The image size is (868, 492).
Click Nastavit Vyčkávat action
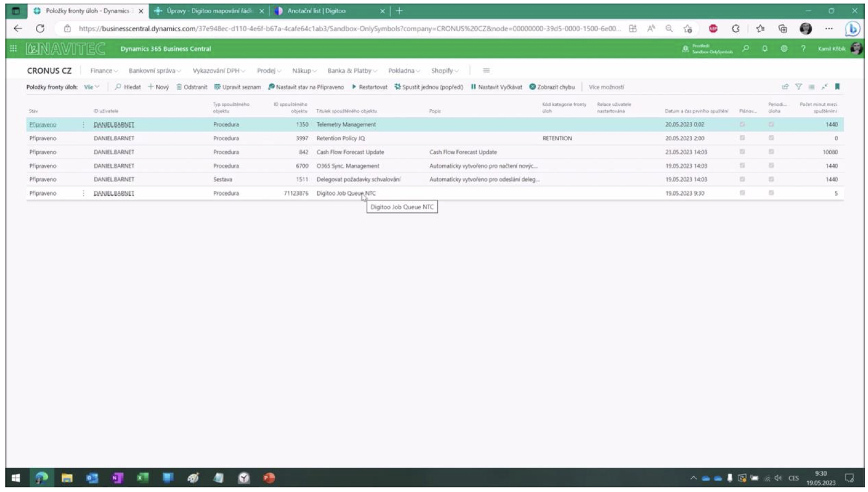point(496,87)
